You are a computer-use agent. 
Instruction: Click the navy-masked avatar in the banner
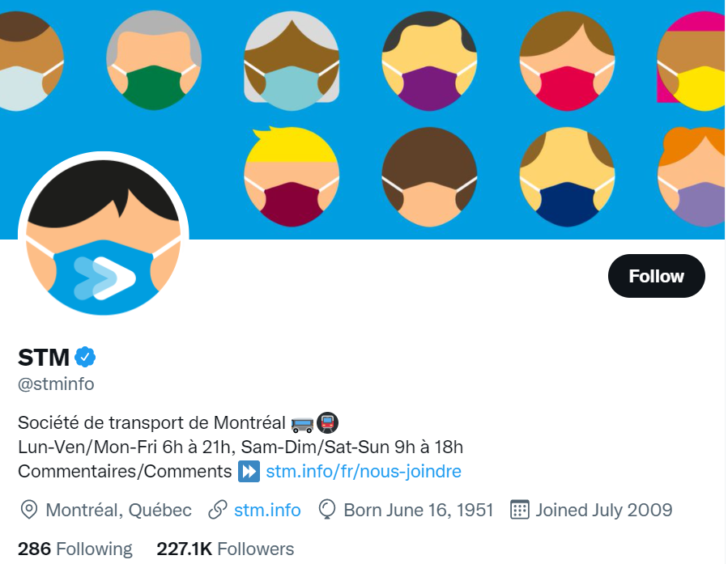coord(567,176)
